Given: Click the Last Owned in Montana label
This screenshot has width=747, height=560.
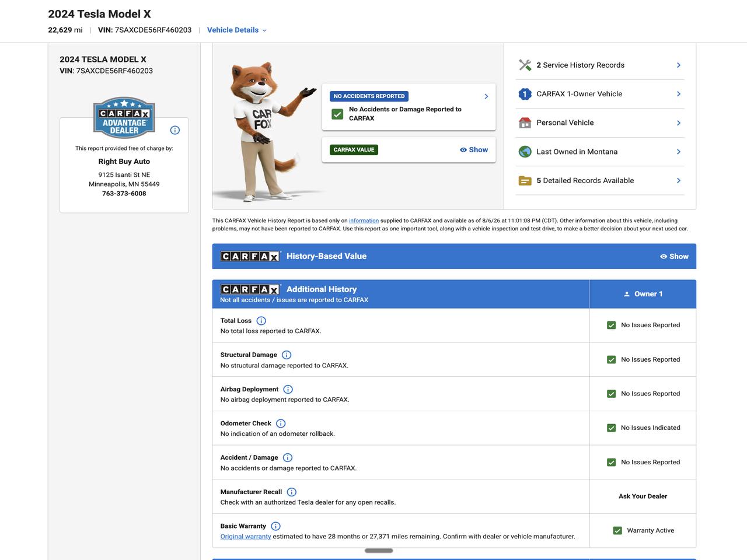Looking at the screenshot, I should [x=577, y=152].
